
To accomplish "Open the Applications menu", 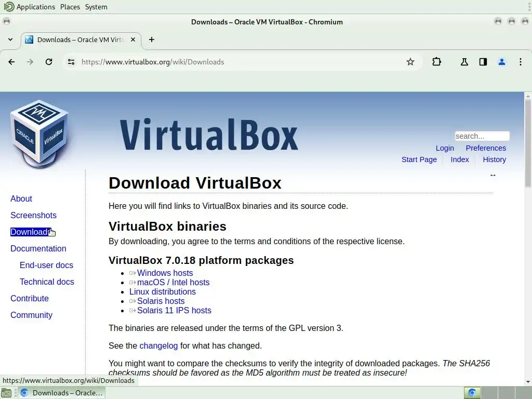I will 36,7.
